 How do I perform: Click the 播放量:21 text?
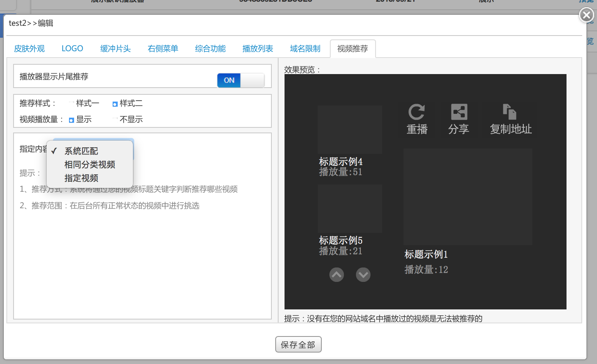[x=341, y=251]
